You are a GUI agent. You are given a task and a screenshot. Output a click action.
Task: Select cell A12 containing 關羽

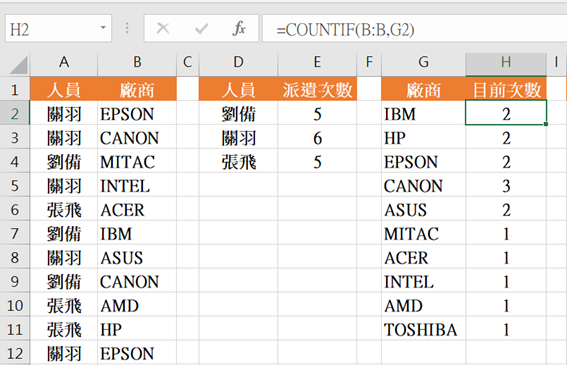click(64, 353)
